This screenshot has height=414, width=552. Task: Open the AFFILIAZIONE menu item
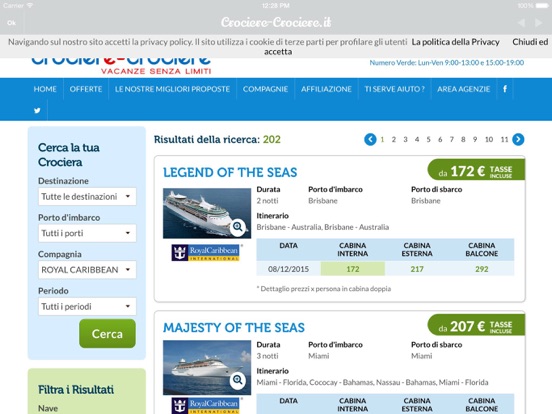[326, 89]
